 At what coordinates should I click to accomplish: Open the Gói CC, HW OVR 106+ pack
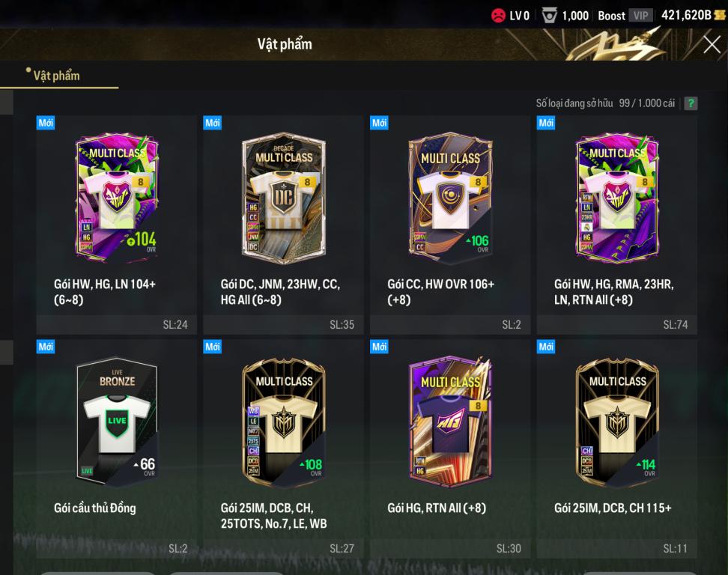[450, 225]
